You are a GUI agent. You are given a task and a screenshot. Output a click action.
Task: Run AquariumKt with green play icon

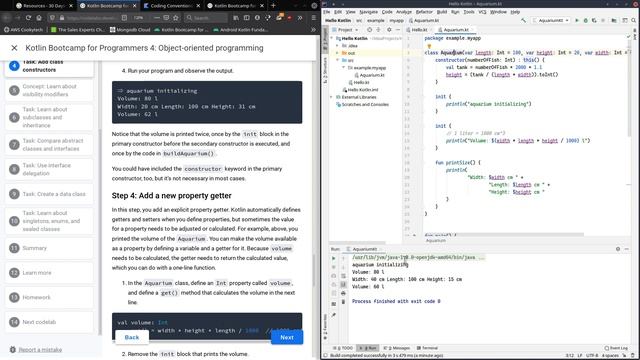(x=577, y=20)
